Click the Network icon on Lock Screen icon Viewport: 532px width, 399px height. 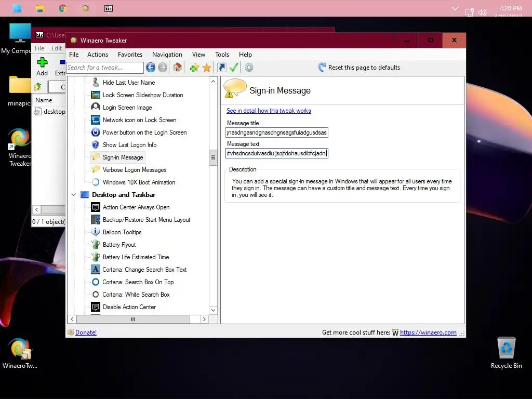coord(96,120)
